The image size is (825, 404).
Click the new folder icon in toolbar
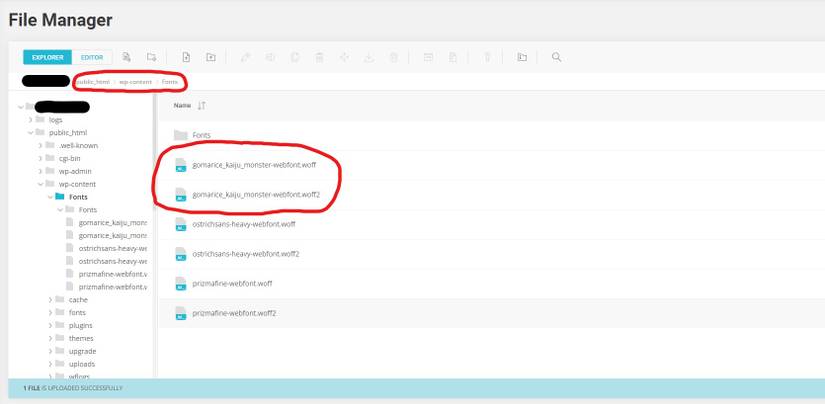point(152,57)
